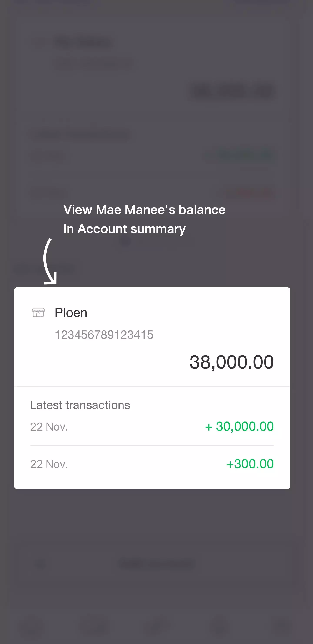Open the + 30,000.00 transaction amount
Viewport: 313px width, 644px height.
pos(239,426)
